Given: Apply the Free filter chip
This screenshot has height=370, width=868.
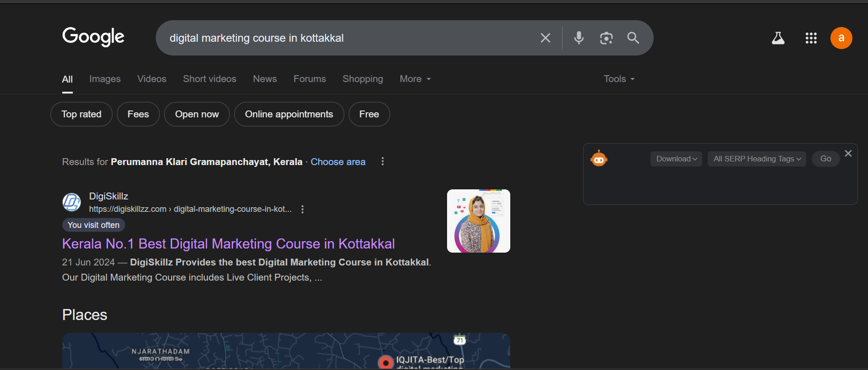Looking at the screenshot, I should click(x=369, y=114).
